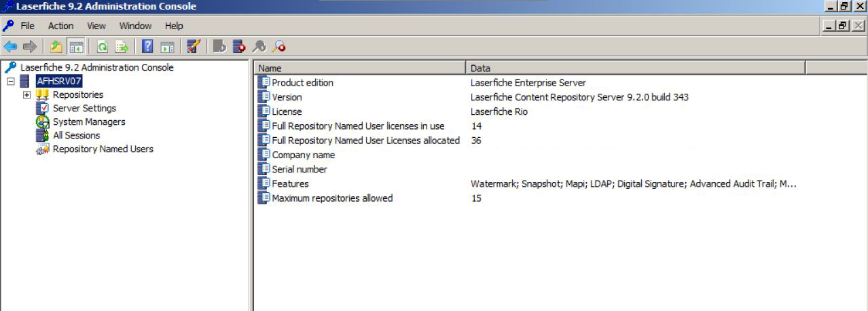The height and width of the screenshot is (311, 868).
Task: Open Help via the question mark icon
Action: click(147, 46)
